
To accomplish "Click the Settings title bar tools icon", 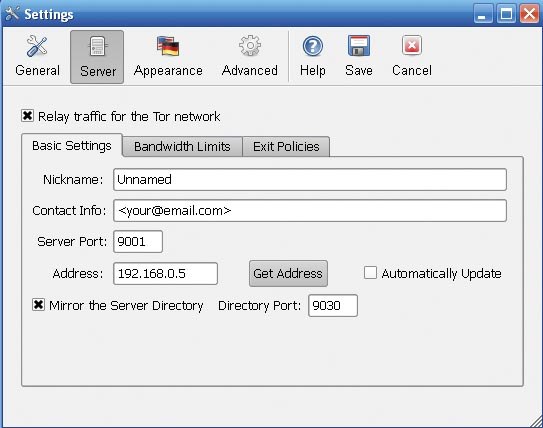I will pyautogui.click(x=12, y=14).
